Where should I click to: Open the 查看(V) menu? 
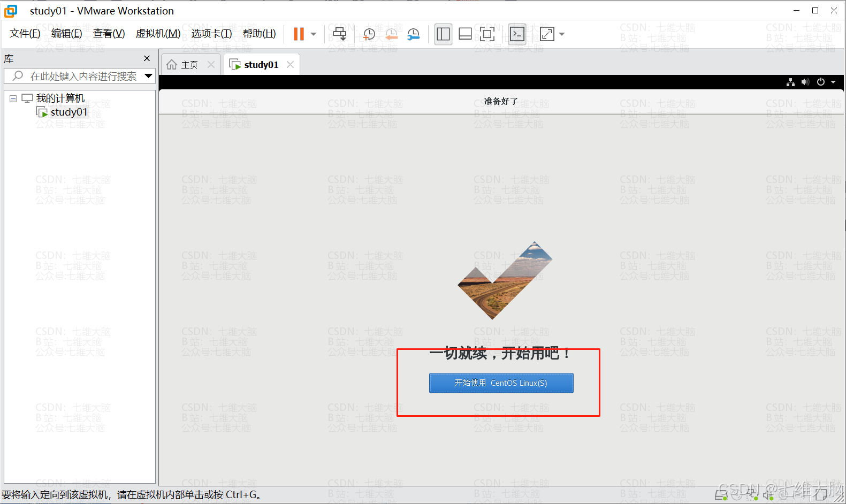pos(109,34)
